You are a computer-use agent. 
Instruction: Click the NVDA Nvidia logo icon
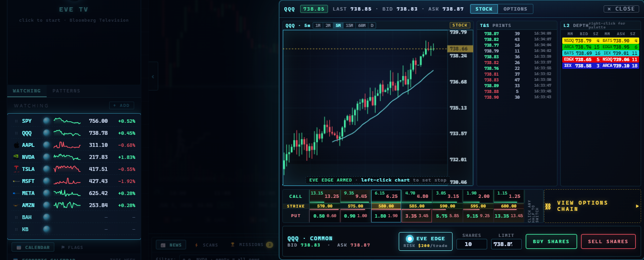(x=16, y=157)
